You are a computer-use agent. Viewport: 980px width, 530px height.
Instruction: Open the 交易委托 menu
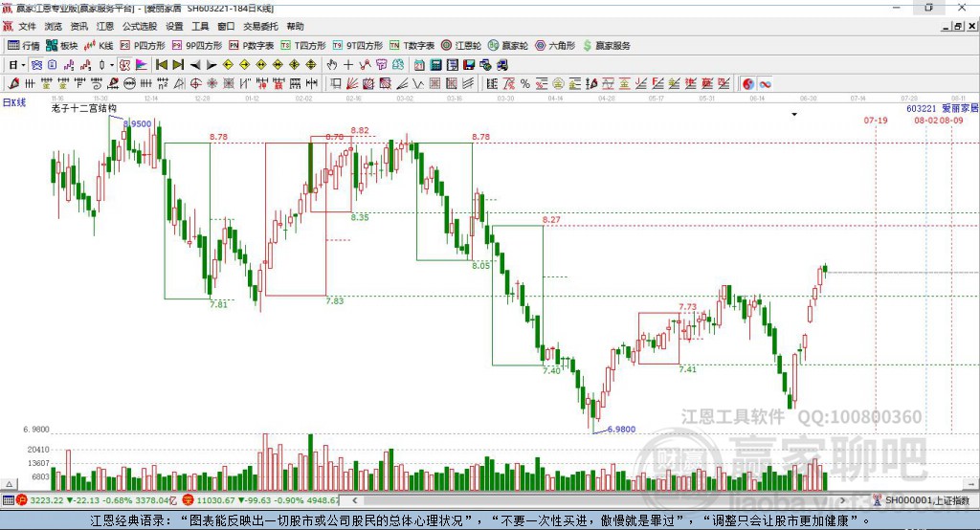[260, 26]
